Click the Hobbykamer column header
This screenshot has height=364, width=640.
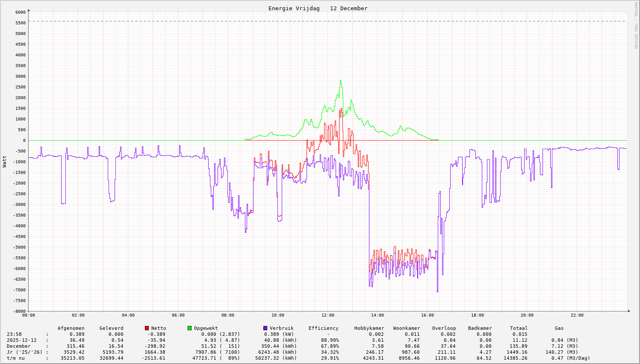tap(369, 328)
